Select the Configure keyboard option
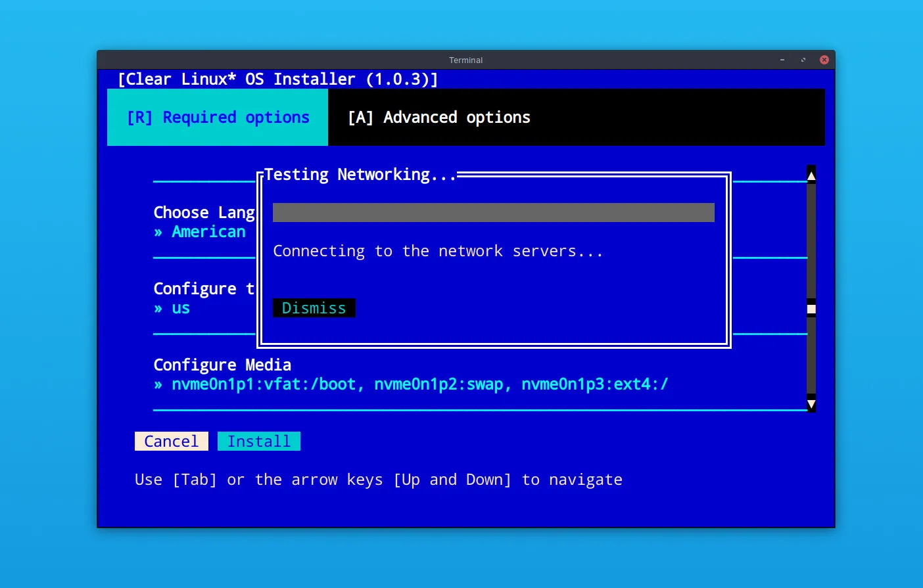 pos(203,289)
